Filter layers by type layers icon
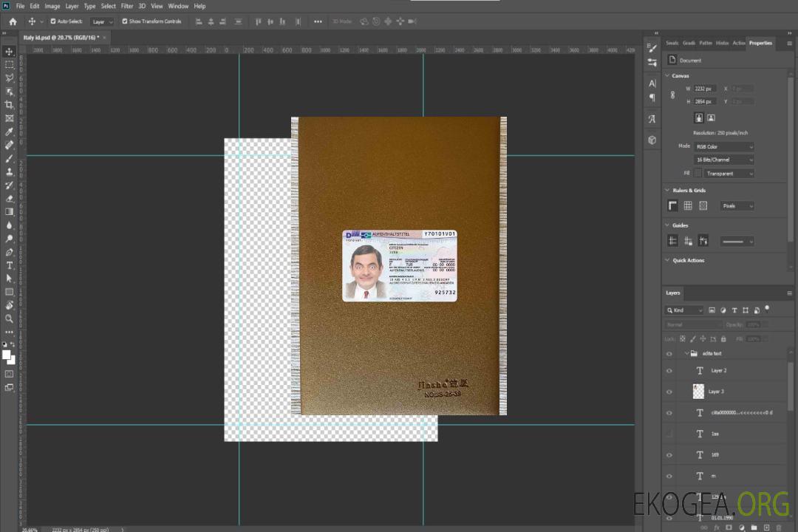Viewport: 798px width, 532px height. coord(734,310)
